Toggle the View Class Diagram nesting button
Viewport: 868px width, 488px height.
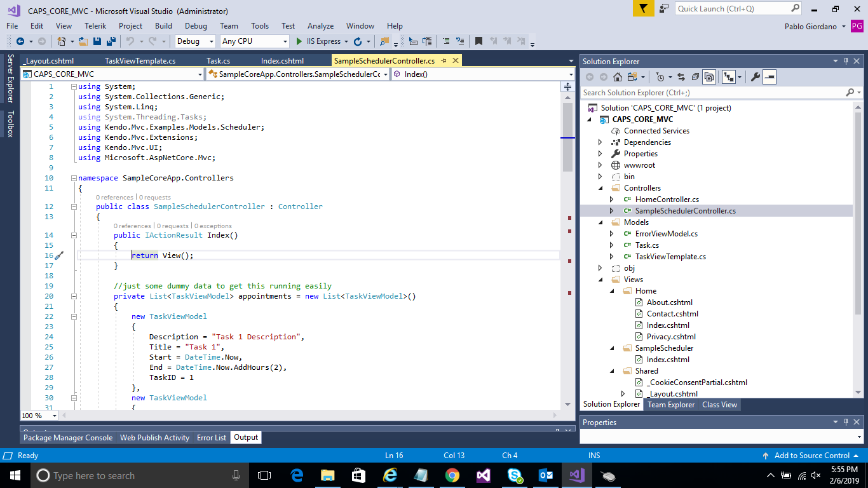tap(728, 77)
